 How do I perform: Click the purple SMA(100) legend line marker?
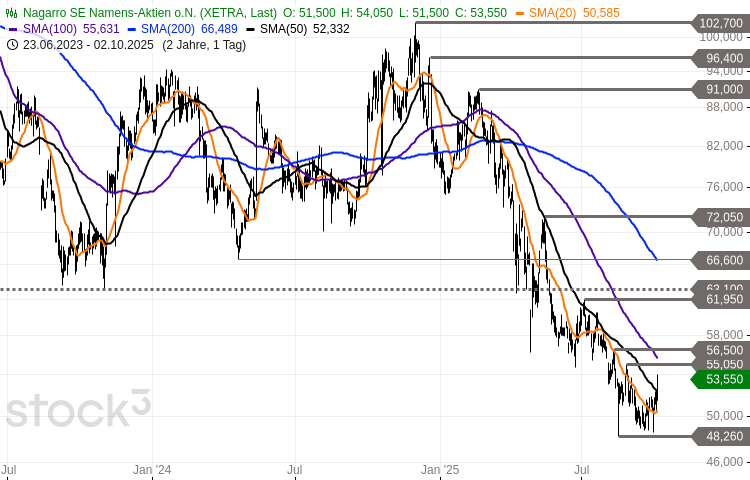[11, 29]
